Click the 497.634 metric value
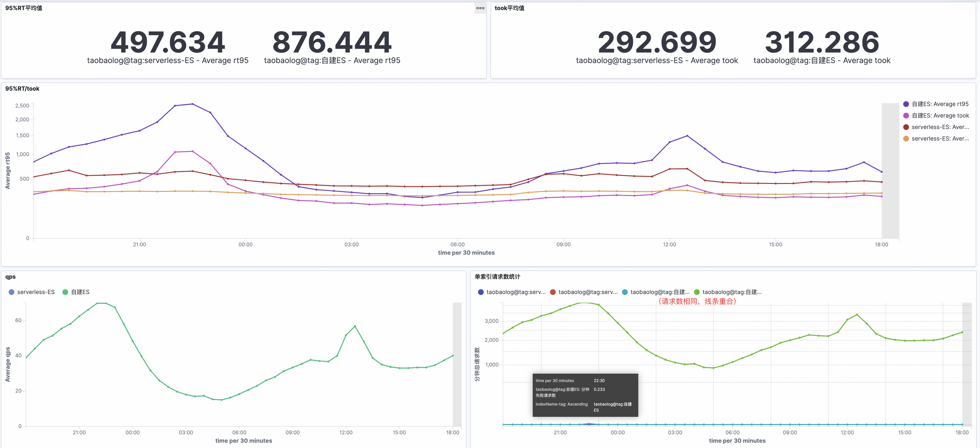 click(x=168, y=41)
